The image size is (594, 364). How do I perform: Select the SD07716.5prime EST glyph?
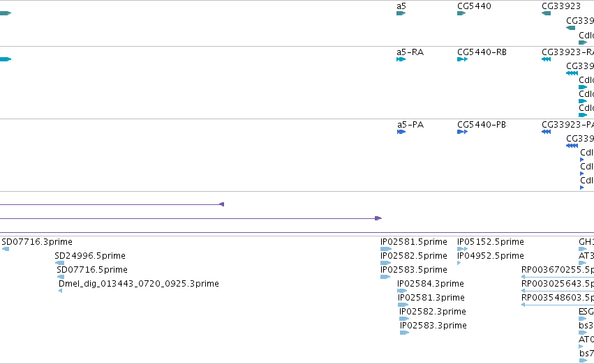click(61, 277)
